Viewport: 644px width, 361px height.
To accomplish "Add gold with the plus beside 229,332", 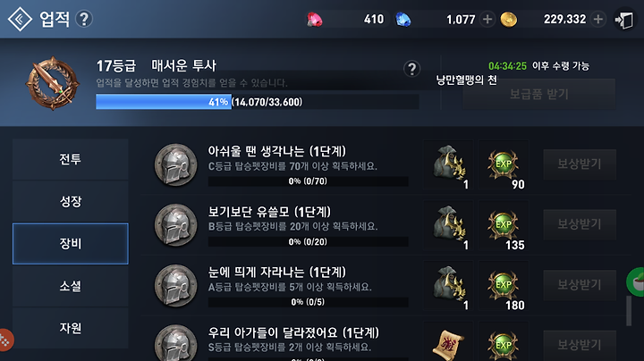I will click(x=598, y=20).
